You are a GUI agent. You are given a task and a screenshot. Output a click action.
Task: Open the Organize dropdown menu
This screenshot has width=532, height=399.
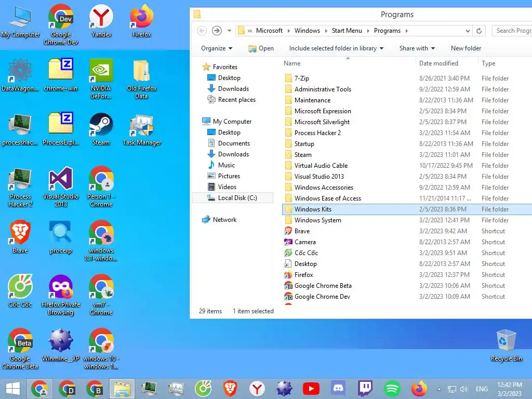click(x=217, y=48)
